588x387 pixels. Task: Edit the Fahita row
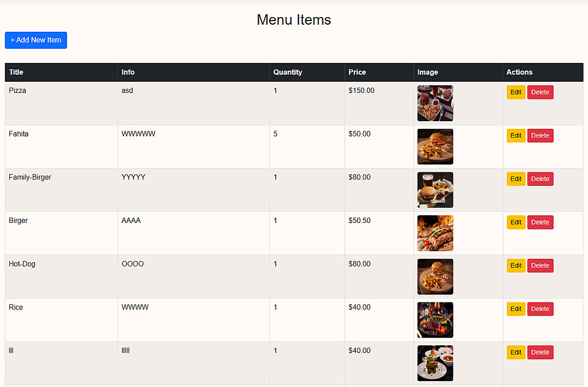coord(516,136)
